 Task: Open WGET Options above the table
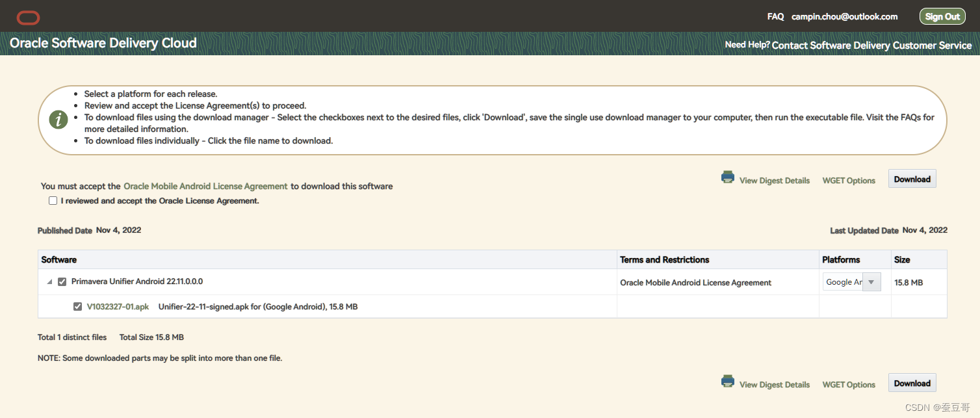click(848, 180)
